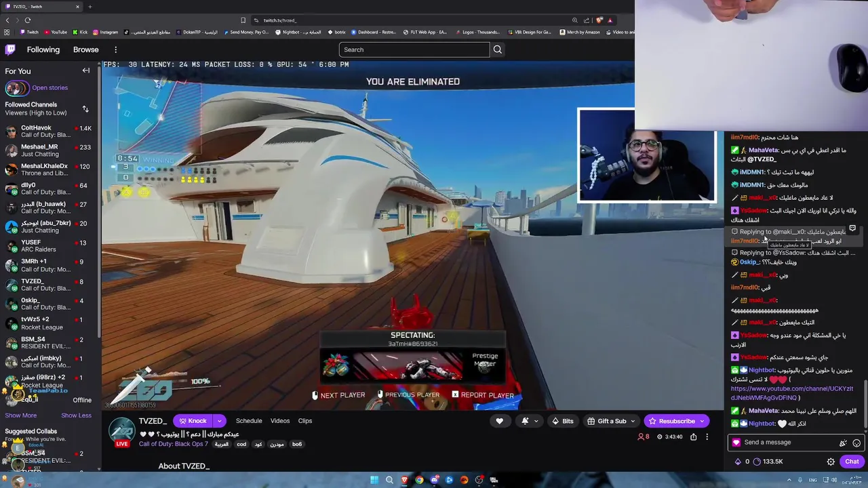Open 0skip_ channel in sidebar
The image size is (868, 488).
point(49,304)
